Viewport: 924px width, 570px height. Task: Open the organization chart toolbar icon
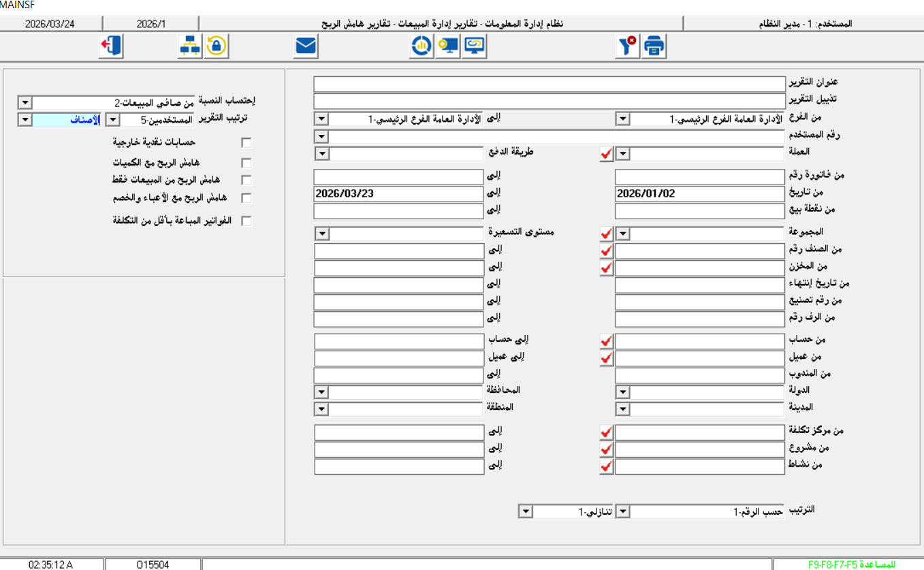[x=191, y=46]
